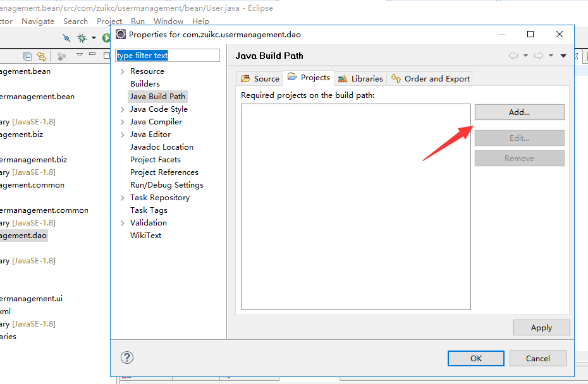The image size is (588, 384).
Task: Open the Java Build Path page menu dropdown
Action: [x=563, y=56]
